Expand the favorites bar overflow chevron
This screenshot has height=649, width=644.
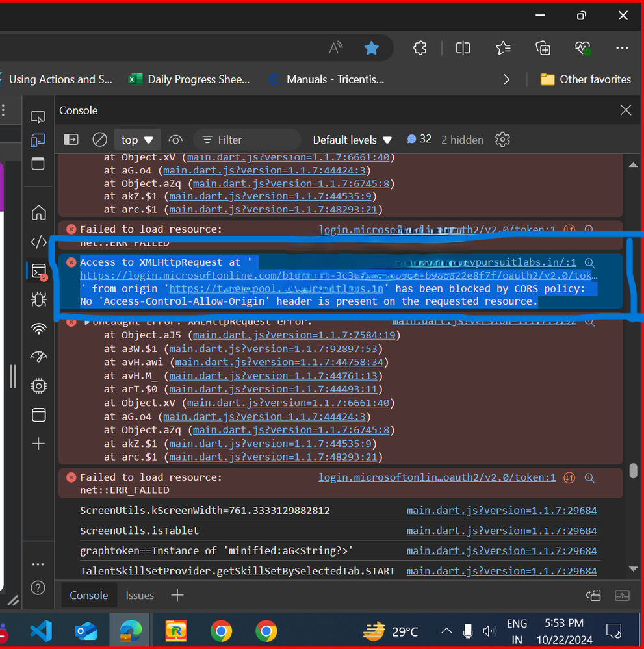[x=506, y=79]
